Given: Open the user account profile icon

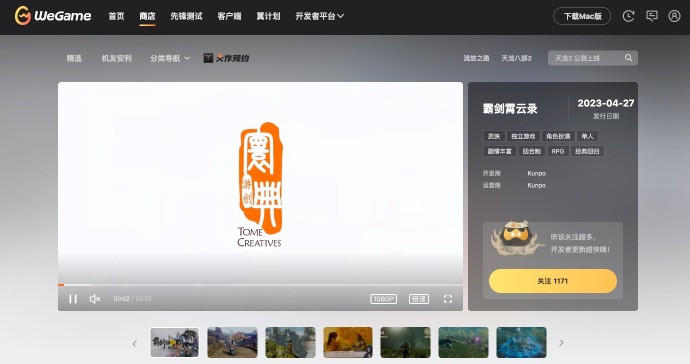Looking at the screenshot, I should point(674,16).
